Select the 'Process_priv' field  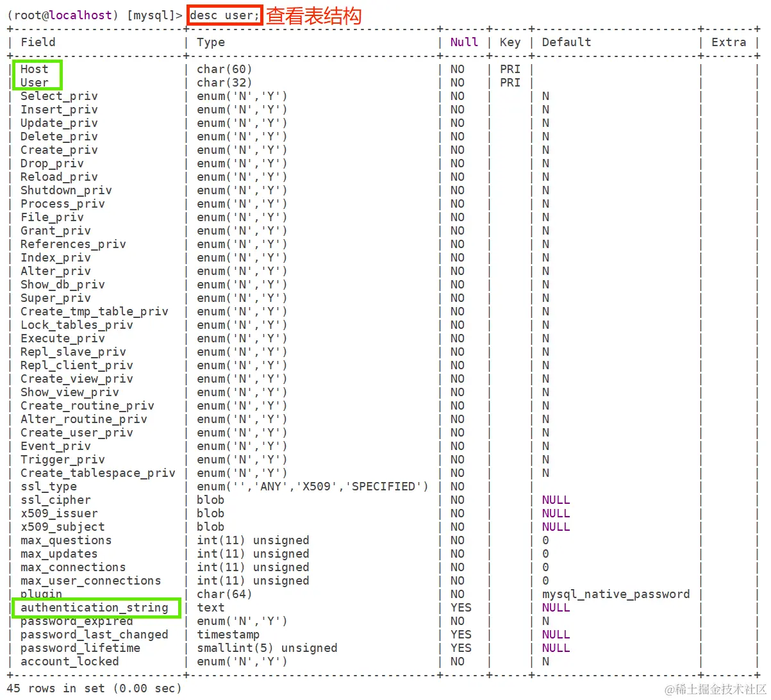click(63, 204)
